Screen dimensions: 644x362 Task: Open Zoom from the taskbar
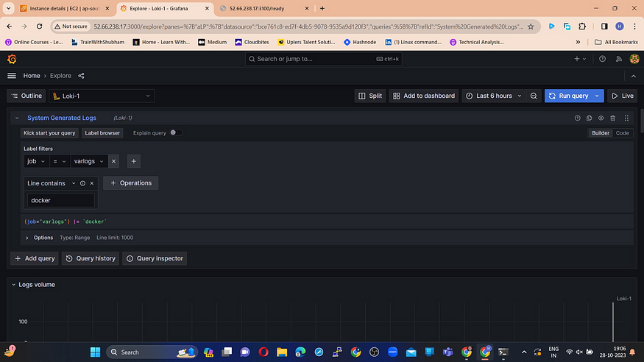[x=392, y=352]
